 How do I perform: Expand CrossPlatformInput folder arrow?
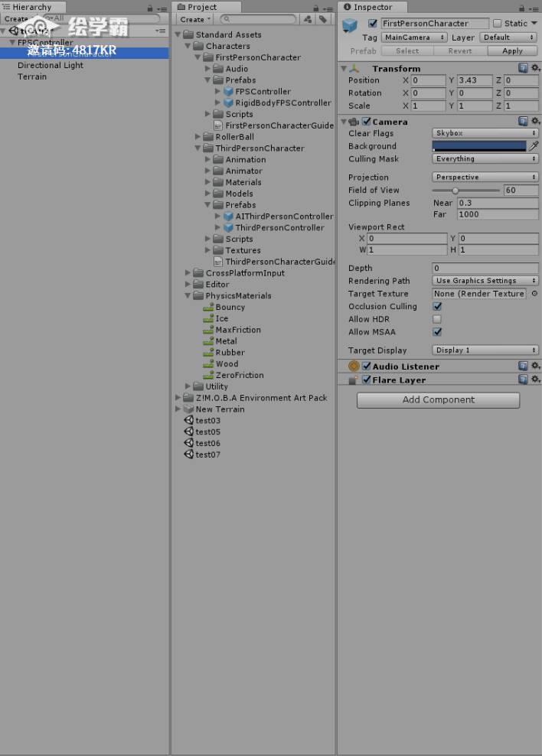pyautogui.click(x=188, y=272)
